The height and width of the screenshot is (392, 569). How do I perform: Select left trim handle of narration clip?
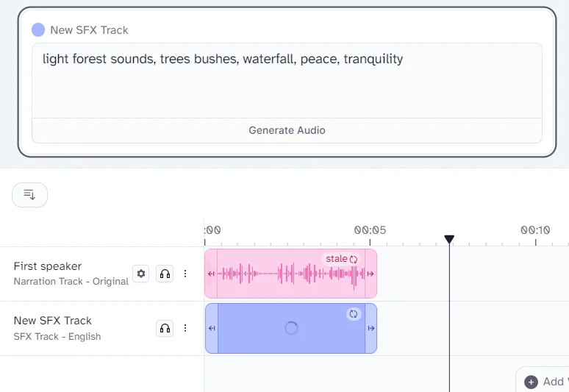coord(211,274)
